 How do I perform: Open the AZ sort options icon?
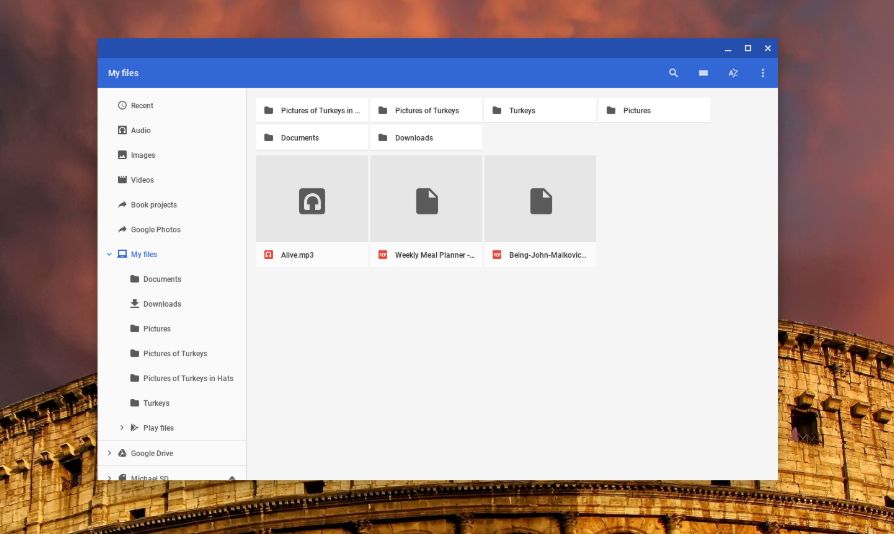point(733,73)
